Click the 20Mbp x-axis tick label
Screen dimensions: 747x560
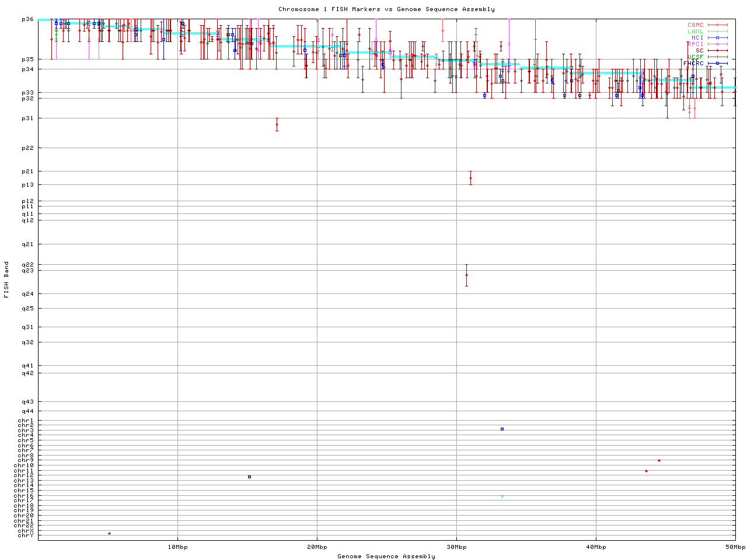click(x=317, y=547)
